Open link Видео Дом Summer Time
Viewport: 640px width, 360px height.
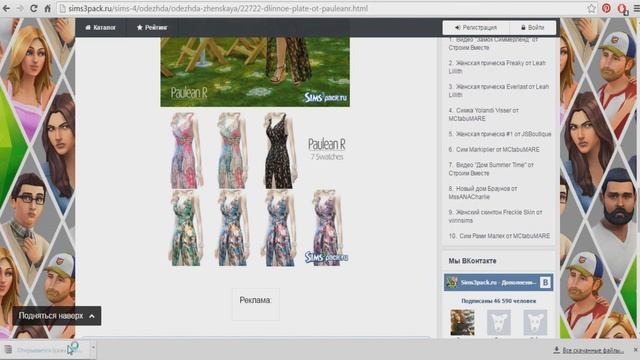(491, 169)
